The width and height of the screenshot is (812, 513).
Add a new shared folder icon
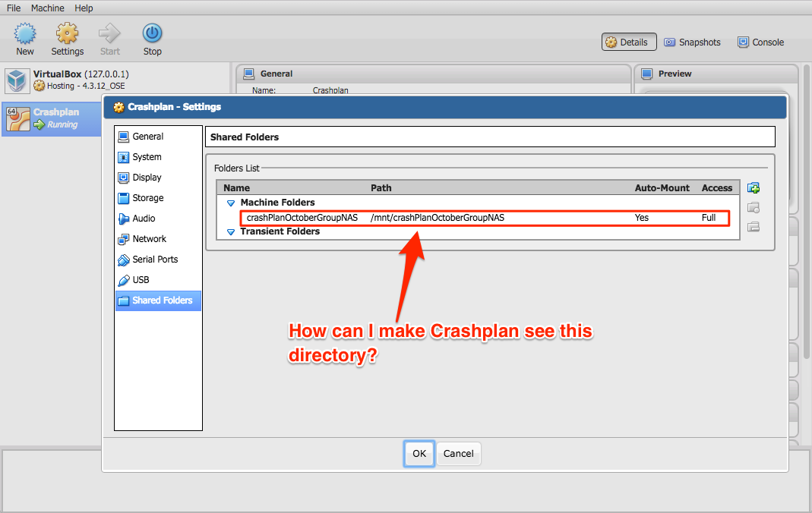tap(754, 187)
